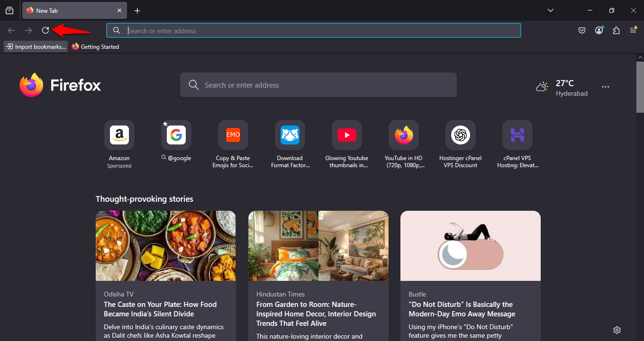Open Download Format Factory shortcut

pyautogui.click(x=290, y=144)
